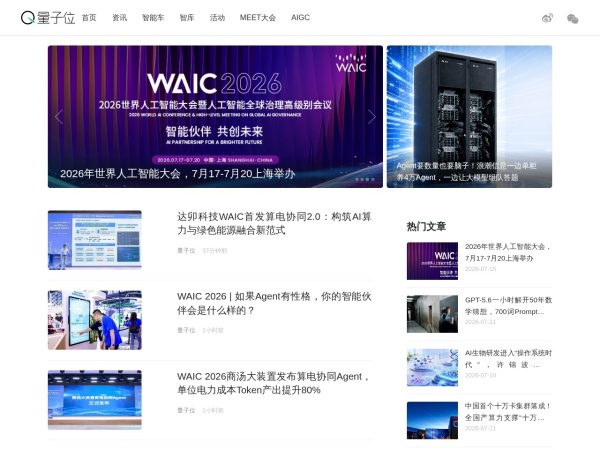This screenshot has height=450, width=600.
Task: Open caption Agent要数量也要脑子 浪潮信息
Action: pos(466,171)
